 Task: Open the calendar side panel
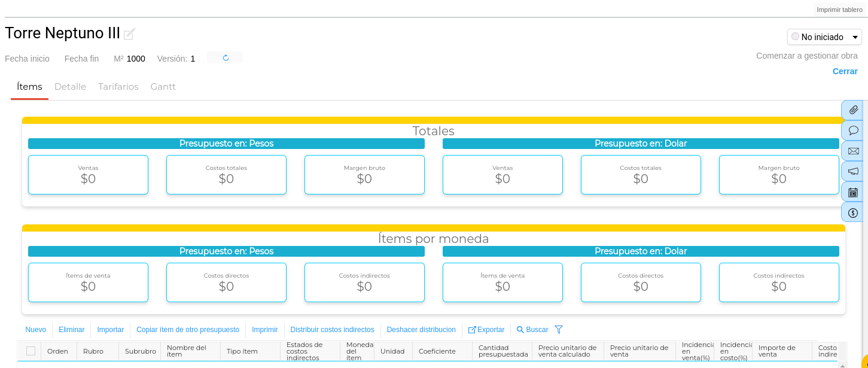(x=853, y=192)
